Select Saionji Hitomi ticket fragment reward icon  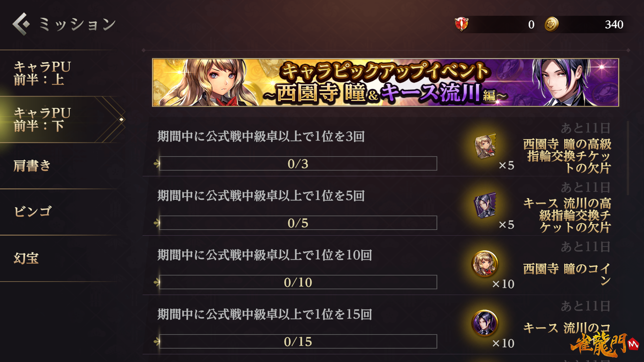[485, 146]
